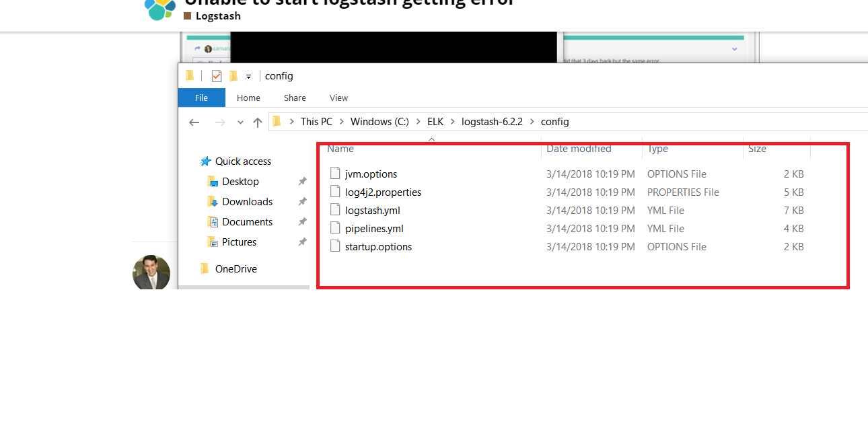
Task: Open Customize Quick Access Toolbar dropdown
Action: [248, 77]
